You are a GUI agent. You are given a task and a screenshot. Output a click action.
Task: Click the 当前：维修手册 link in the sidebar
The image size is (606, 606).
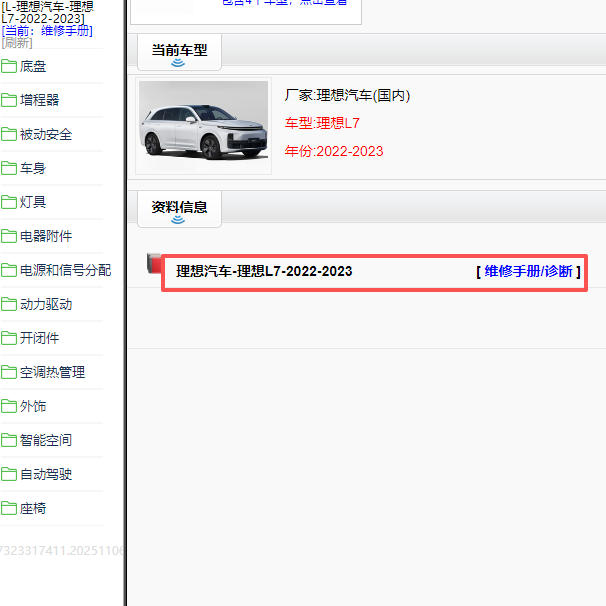[x=47, y=31]
